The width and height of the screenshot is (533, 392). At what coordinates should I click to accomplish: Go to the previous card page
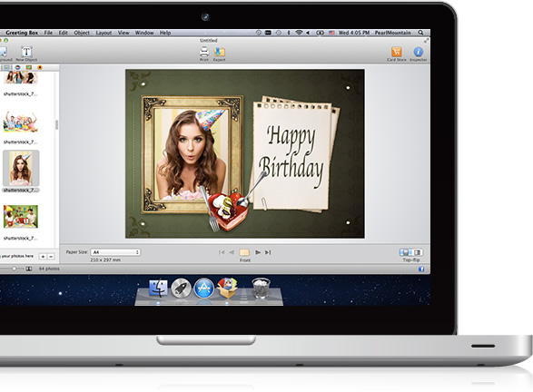coord(232,252)
